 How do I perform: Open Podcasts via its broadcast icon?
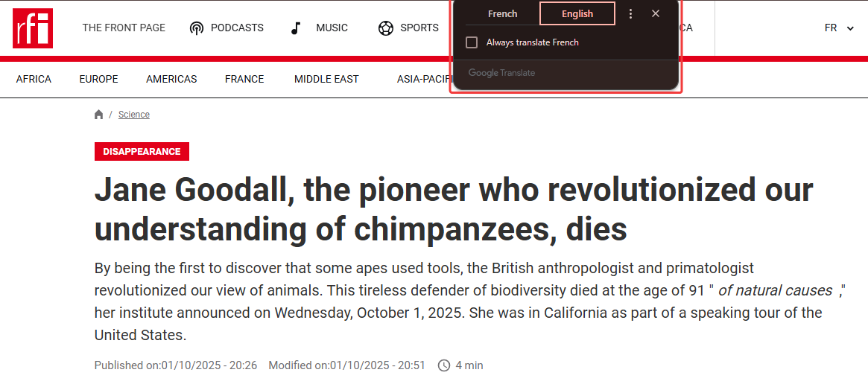(197, 28)
